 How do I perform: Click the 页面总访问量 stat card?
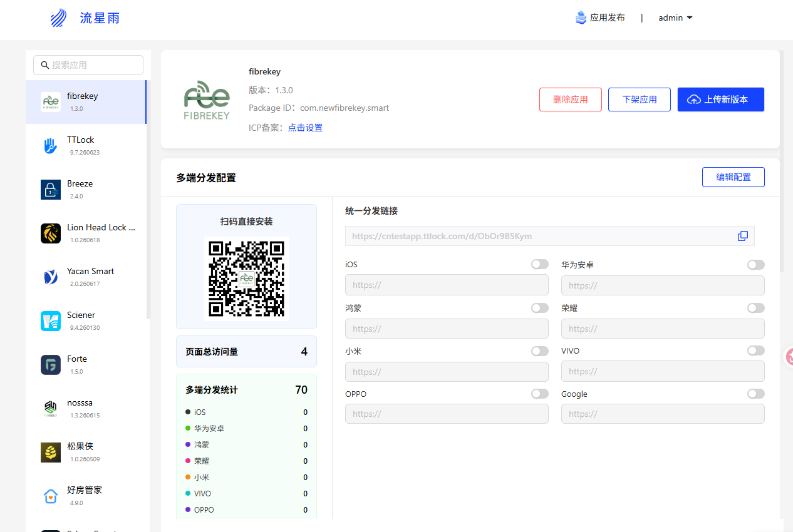[x=246, y=352]
